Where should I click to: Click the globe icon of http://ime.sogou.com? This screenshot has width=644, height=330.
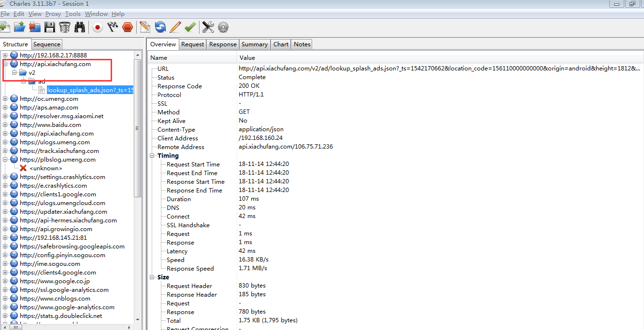click(x=14, y=264)
